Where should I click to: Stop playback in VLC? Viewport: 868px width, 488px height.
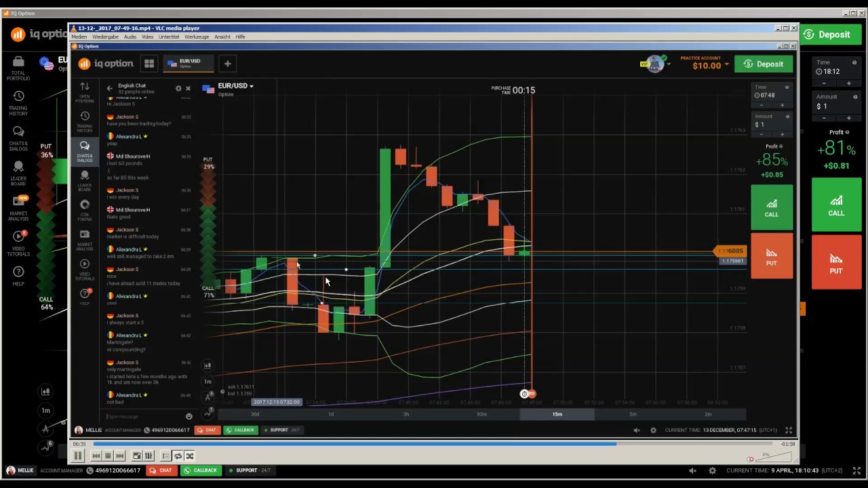(108, 456)
